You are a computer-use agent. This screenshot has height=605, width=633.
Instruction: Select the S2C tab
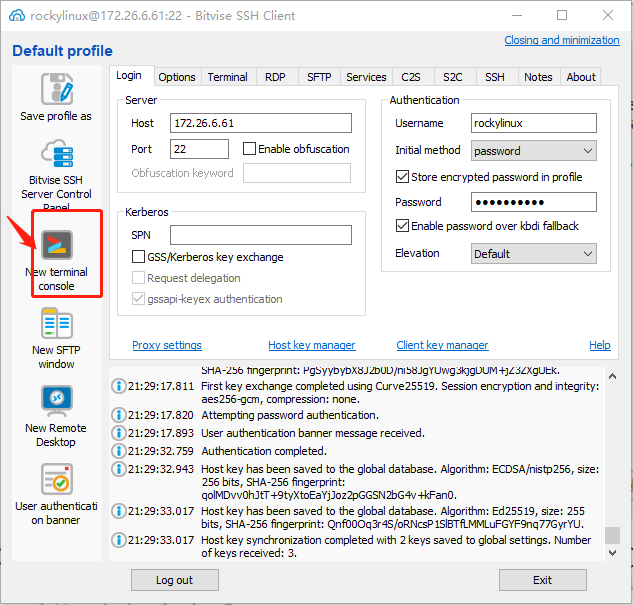click(x=453, y=77)
